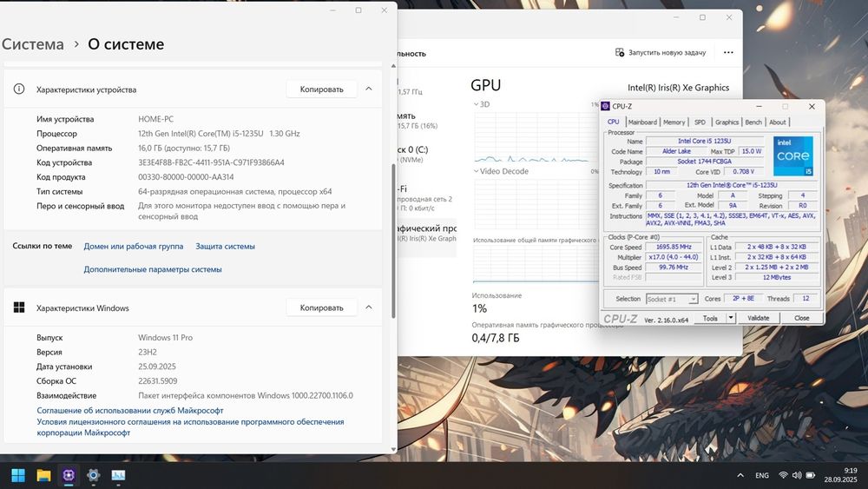Click the info icon beside Характеристики устройства
The width and height of the screenshot is (868, 489).
[19, 89]
